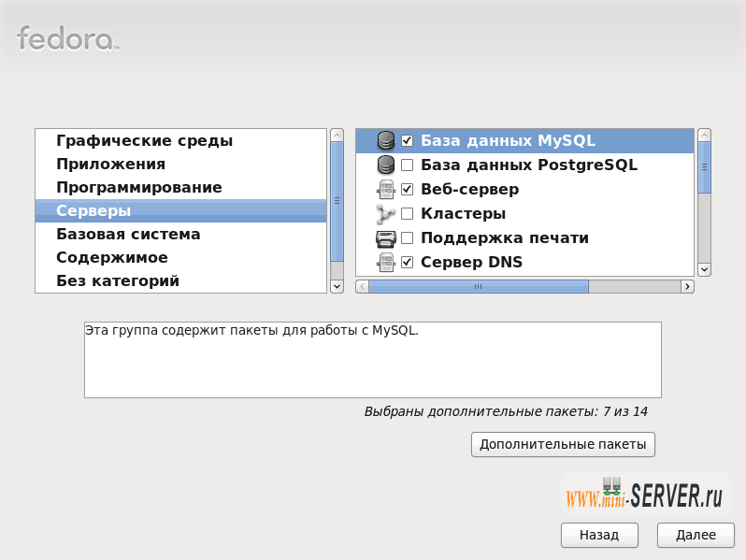
Task: Click package list scroll-down arrow
Action: [704, 269]
